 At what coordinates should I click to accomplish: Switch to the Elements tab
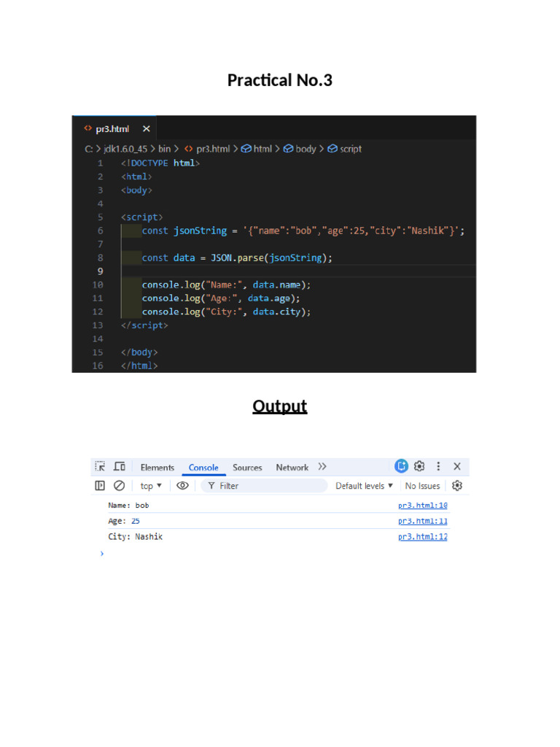point(157,468)
